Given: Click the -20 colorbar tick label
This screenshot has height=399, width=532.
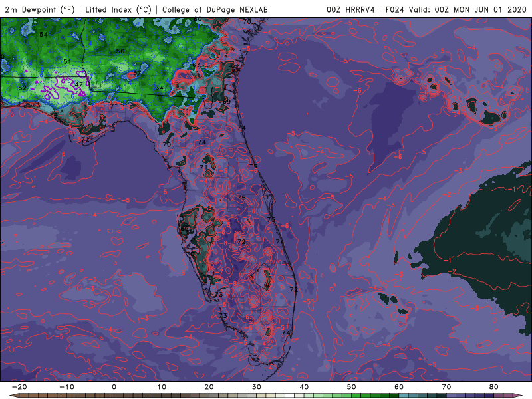Looking at the screenshot, I should [19, 387].
